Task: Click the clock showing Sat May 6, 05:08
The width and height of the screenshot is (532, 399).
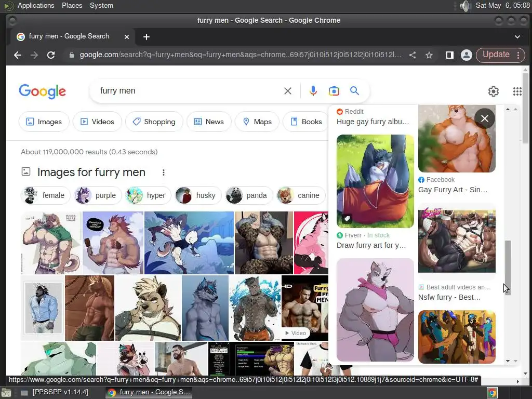Action: (x=502, y=5)
